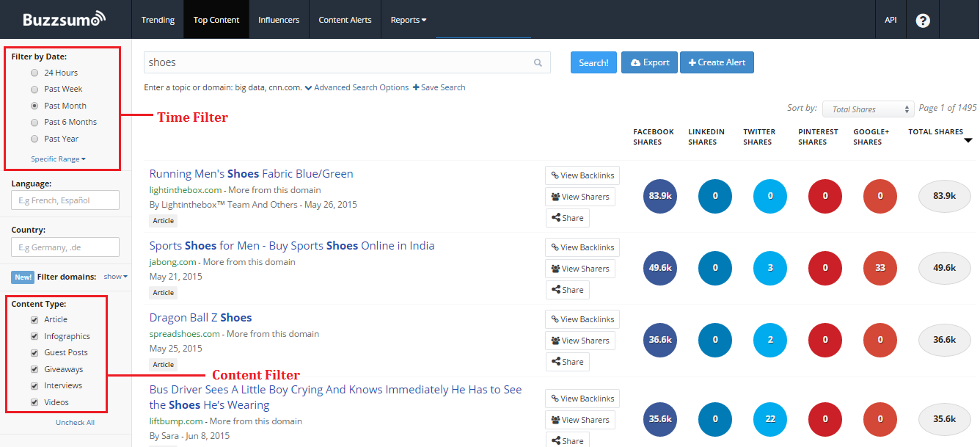The image size is (980, 447).
Task: Click the Twitter shares circle showing 2
Action: coord(770,340)
